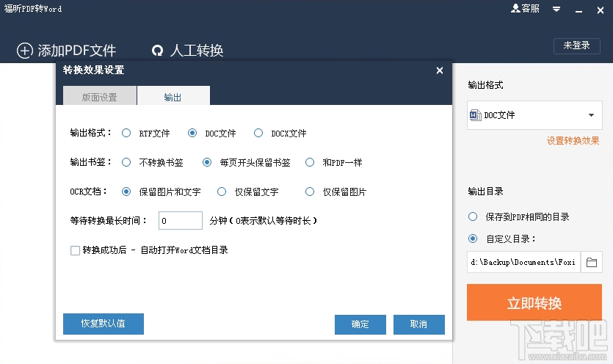Viewport: 613px width, 364px height.
Task: Click the add PDF file plus icon
Action: (25, 51)
